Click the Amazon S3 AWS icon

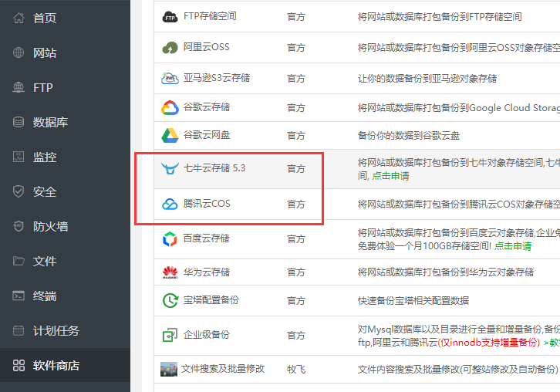click(169, 79)
